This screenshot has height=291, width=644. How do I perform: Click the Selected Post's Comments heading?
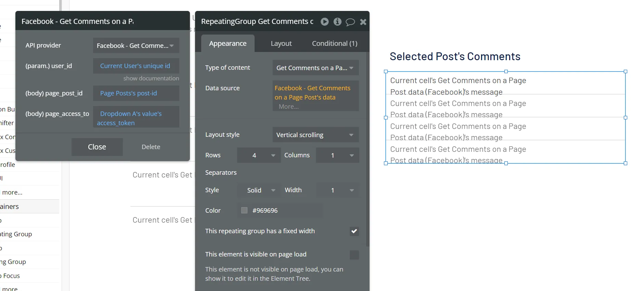[x=455, y=56]
